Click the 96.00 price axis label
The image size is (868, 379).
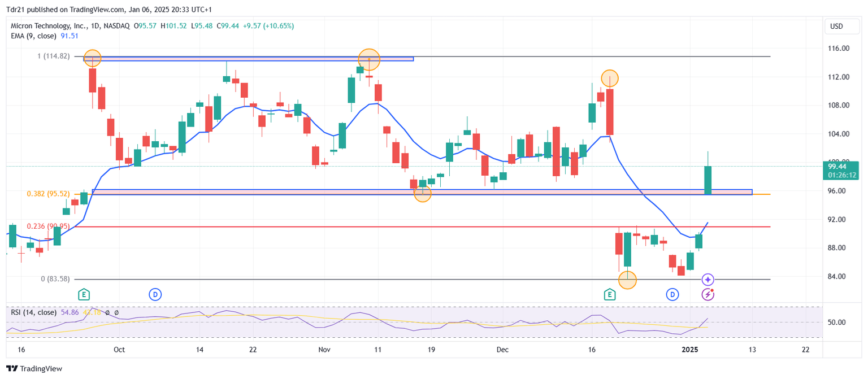pos(837,191)
